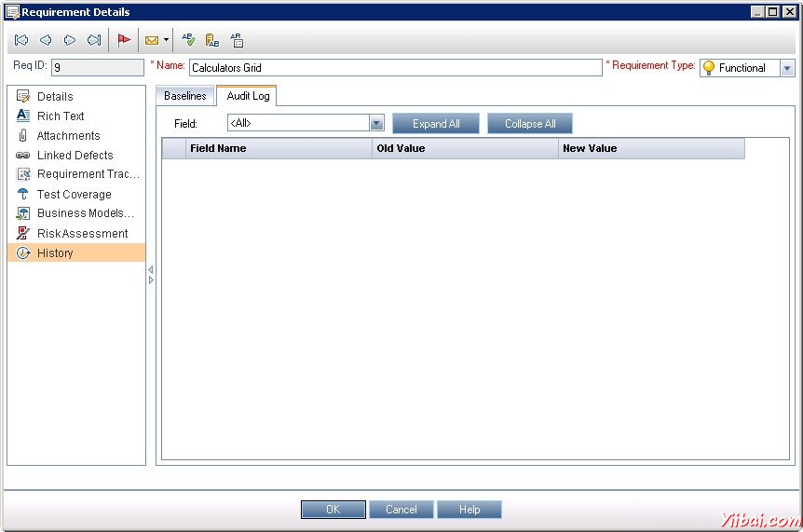Run the spell check tool
Viewport: 803px width, 532px height.
(x=188, y=40)
